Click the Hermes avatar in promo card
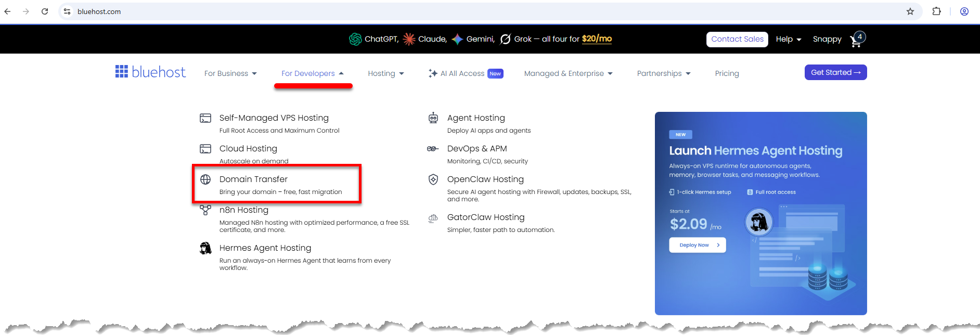Screen dimensions: 980x335 759,222
